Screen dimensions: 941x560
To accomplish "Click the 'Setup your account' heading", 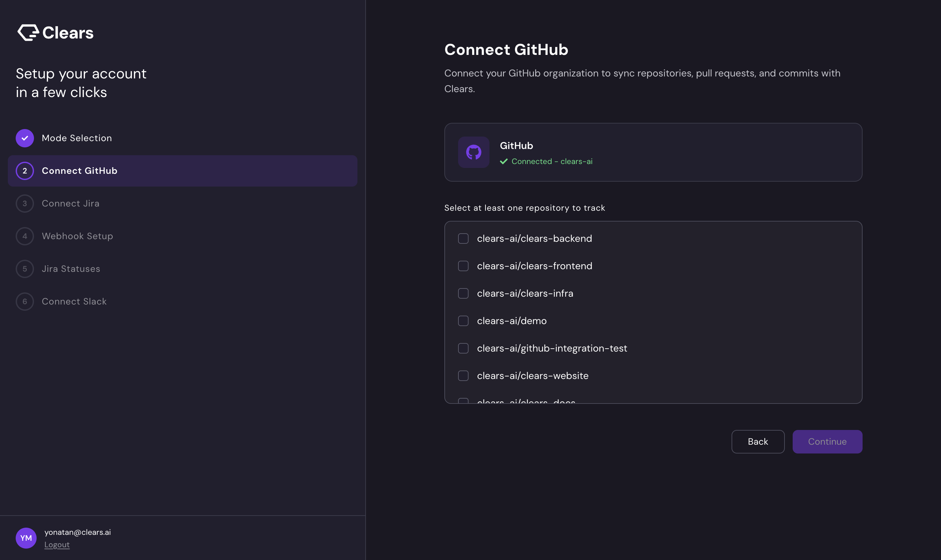I will (81, 83).
